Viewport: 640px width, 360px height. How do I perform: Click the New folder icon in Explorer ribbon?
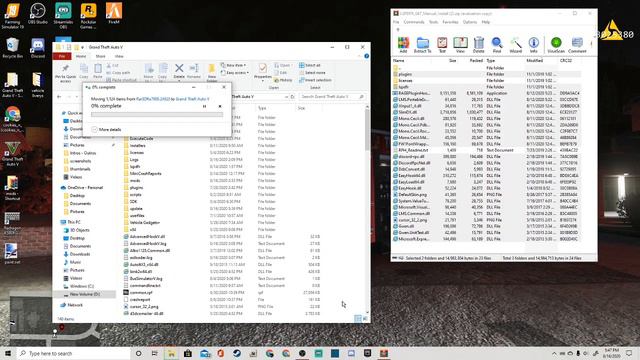point(211,73)
